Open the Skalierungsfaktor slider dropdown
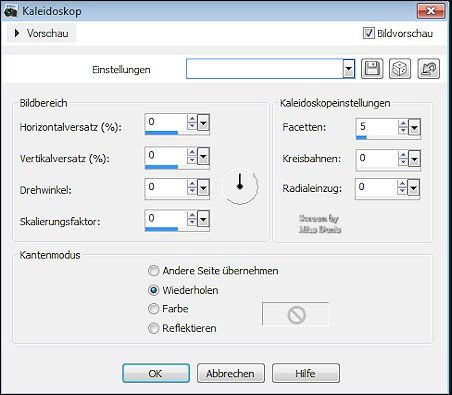This screenshot has height=395, width=452. tap(203, 219)
